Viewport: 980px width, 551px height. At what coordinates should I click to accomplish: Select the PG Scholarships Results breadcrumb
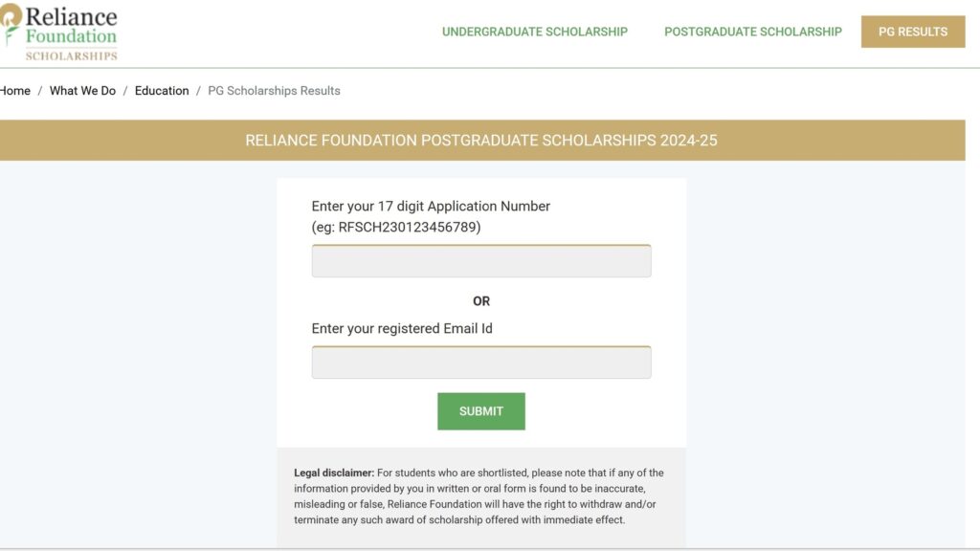pos(276,90)
